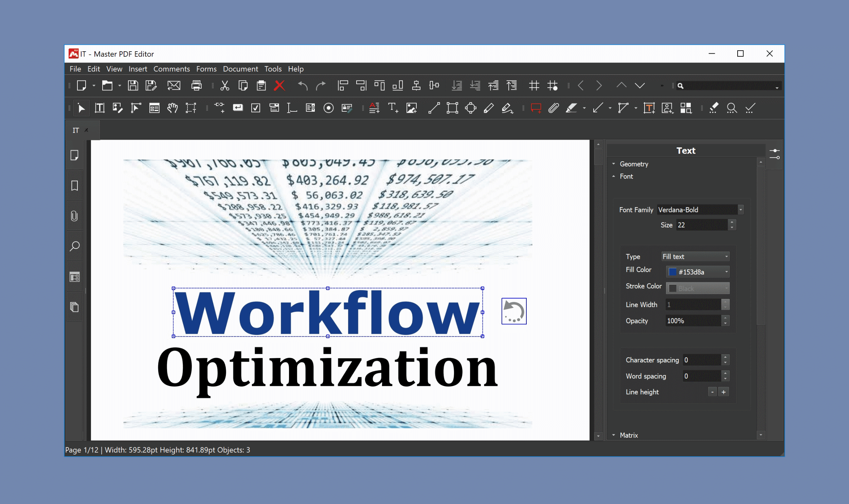Click the Line height plus button

coord(724,392)
